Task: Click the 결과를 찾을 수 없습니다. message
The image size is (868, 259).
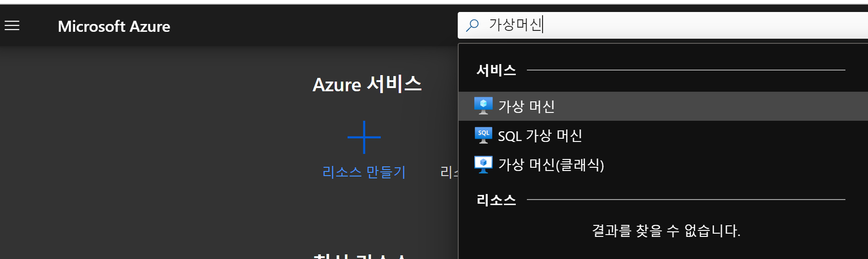Action: tap(666, 230)
